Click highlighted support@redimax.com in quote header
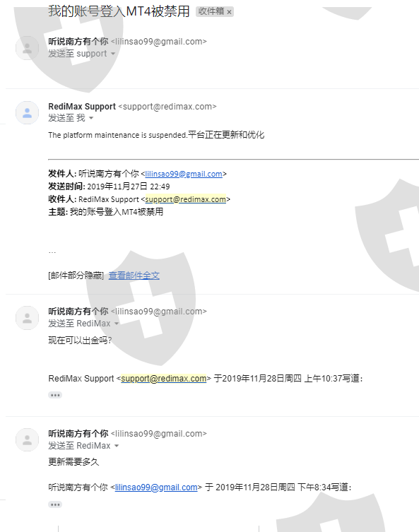The width and height of the screenshot is (419, 532). tap(163, 378)
